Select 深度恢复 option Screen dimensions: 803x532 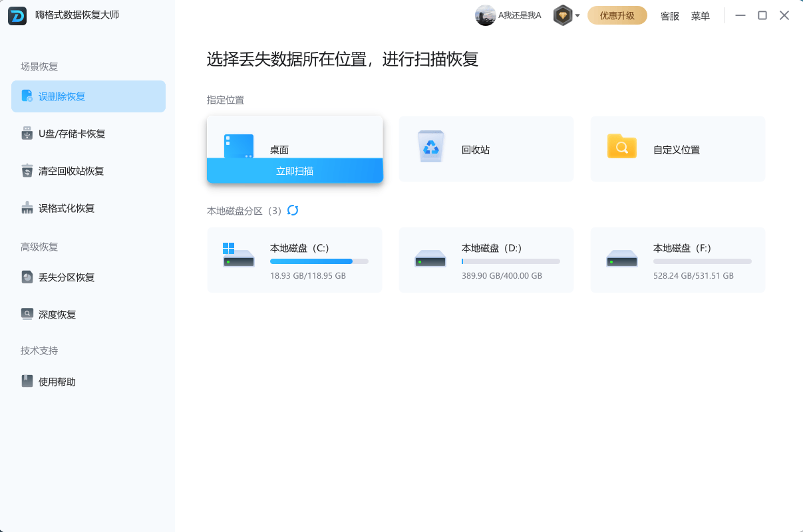point(88,315)
